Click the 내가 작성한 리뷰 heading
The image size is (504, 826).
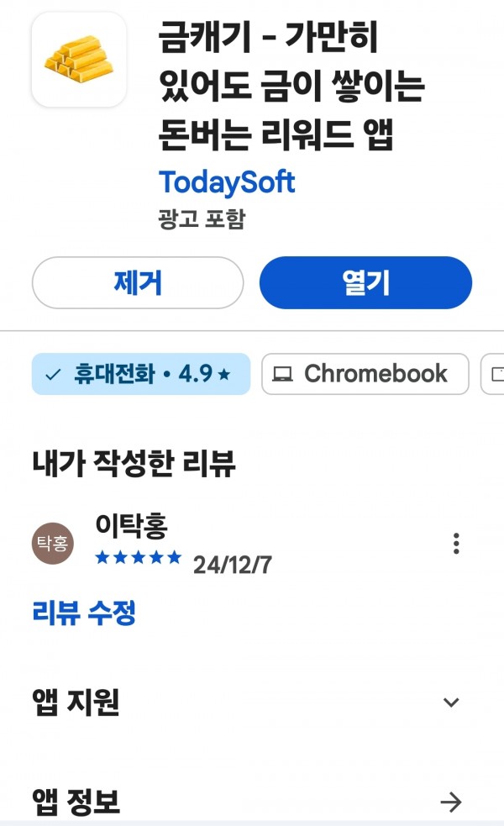click(134, 464)
